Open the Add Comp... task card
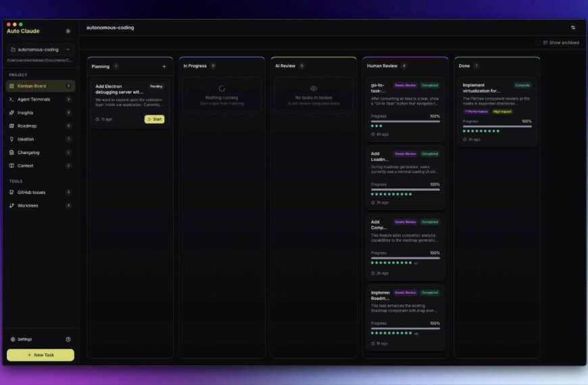588x385 pixels. tap(406, 247)
